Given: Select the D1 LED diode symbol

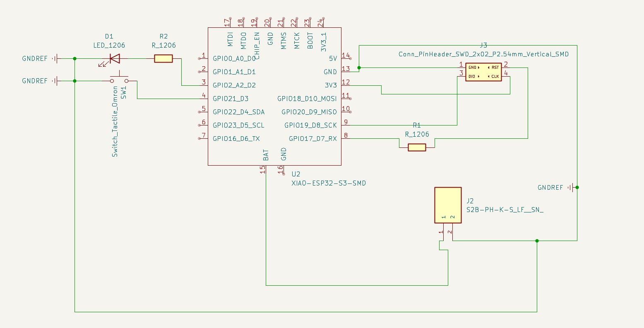Looking at the screenshot, I should [x=114, y=59].
